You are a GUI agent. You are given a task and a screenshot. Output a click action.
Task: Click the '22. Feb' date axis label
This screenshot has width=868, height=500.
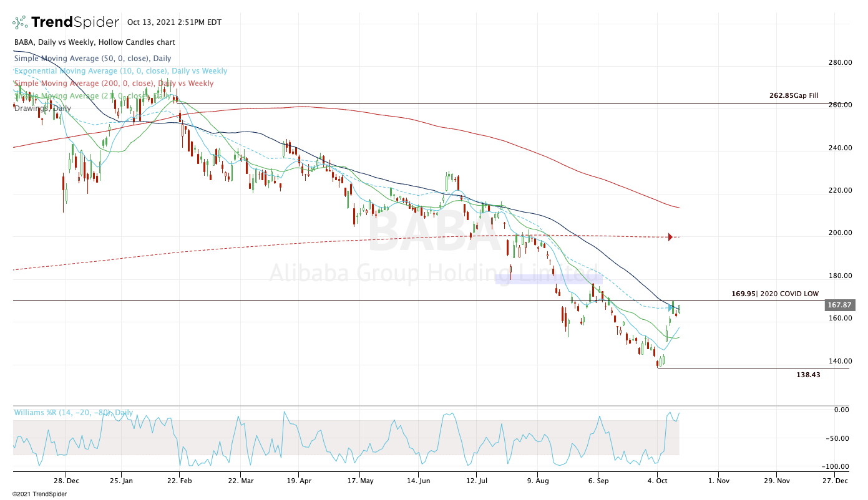(179, 481)
